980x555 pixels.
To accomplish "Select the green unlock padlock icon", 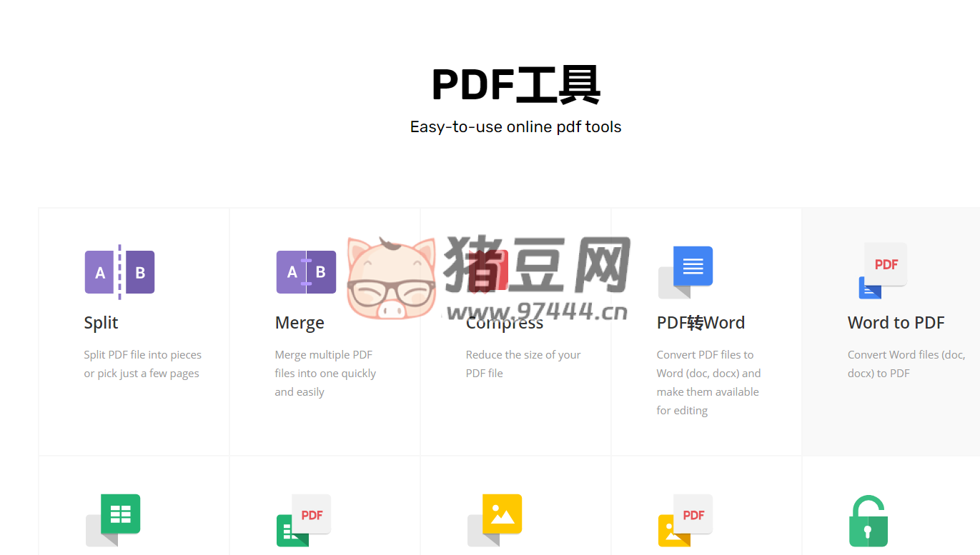I will tap(868, 521).
